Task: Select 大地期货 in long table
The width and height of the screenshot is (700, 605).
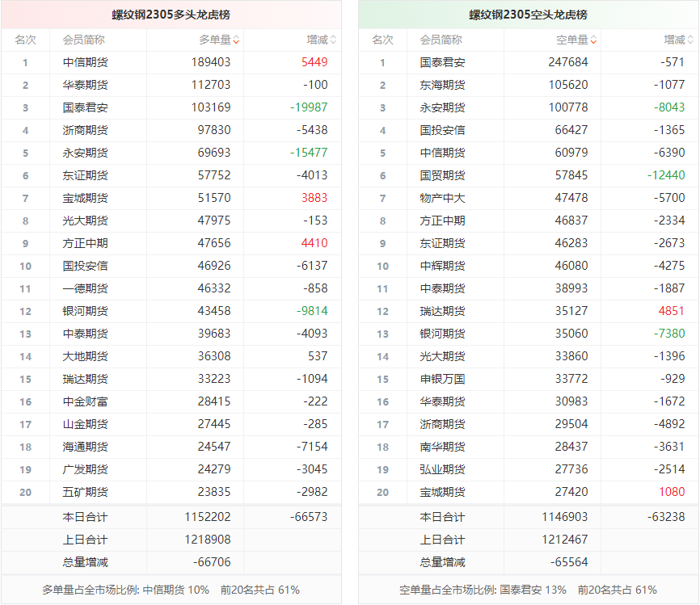Action: click(x=85, y=356)
